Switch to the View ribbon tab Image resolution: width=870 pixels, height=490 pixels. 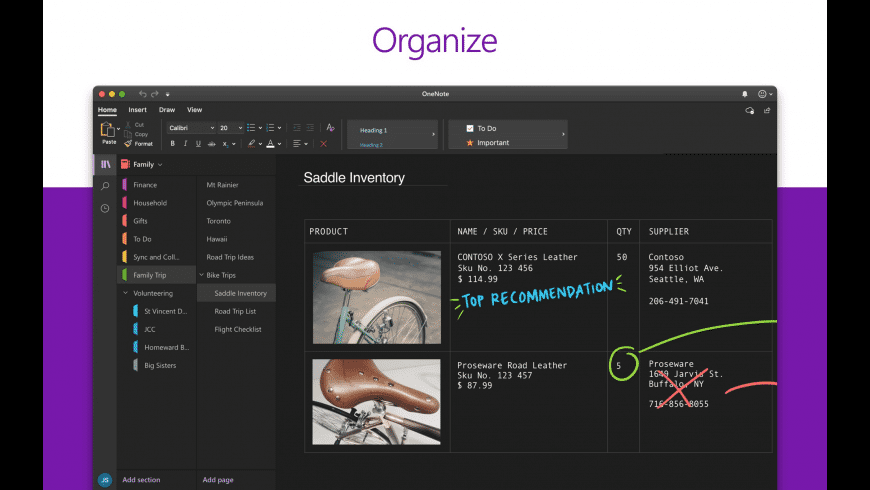195,110
